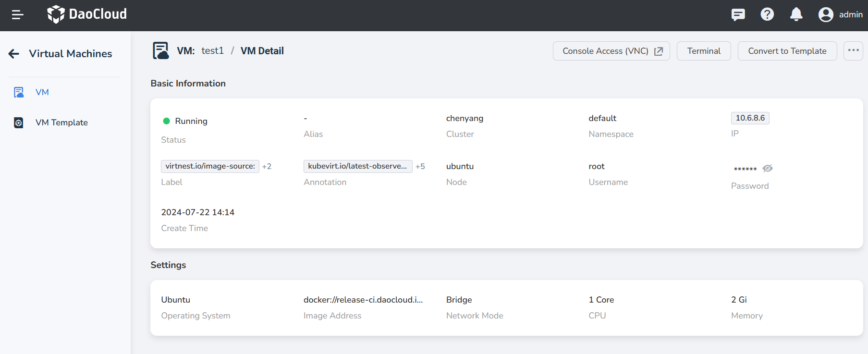
Task: Click the DaoCloud logo
Action: [87, 14]
